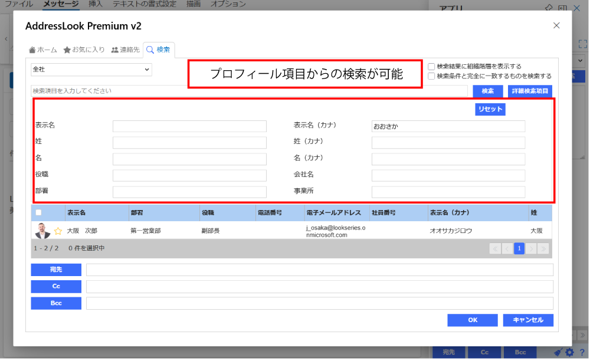The height and width of the screenshot is (364, 590).
Task: Select page 1 in pagination
Action: 519,249
